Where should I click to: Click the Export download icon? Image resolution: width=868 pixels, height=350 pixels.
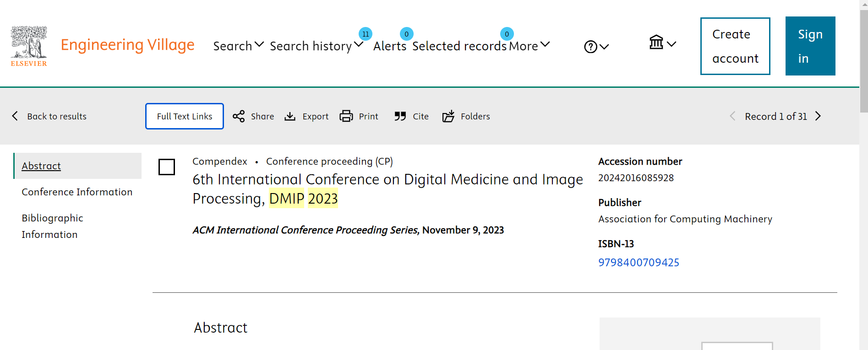[290, 116]
